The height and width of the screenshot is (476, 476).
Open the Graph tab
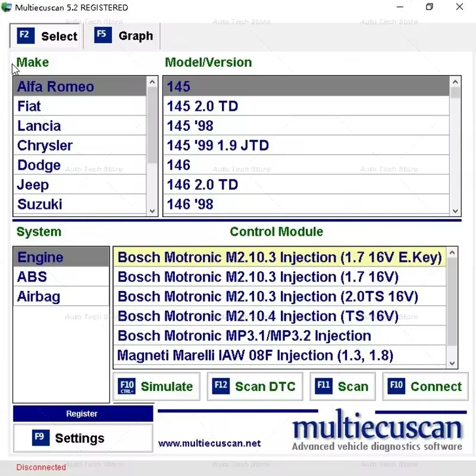(123, 36)
